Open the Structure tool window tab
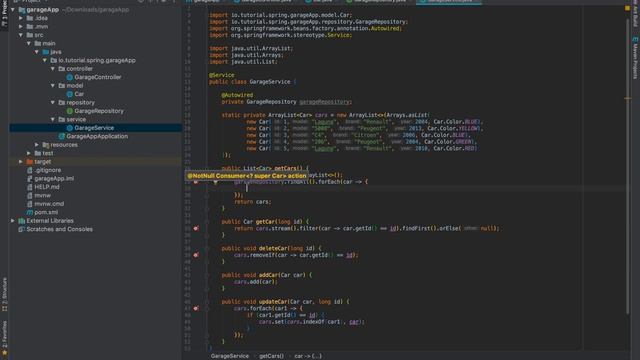This screenshot has width=640, height=360. pos(4,295)
